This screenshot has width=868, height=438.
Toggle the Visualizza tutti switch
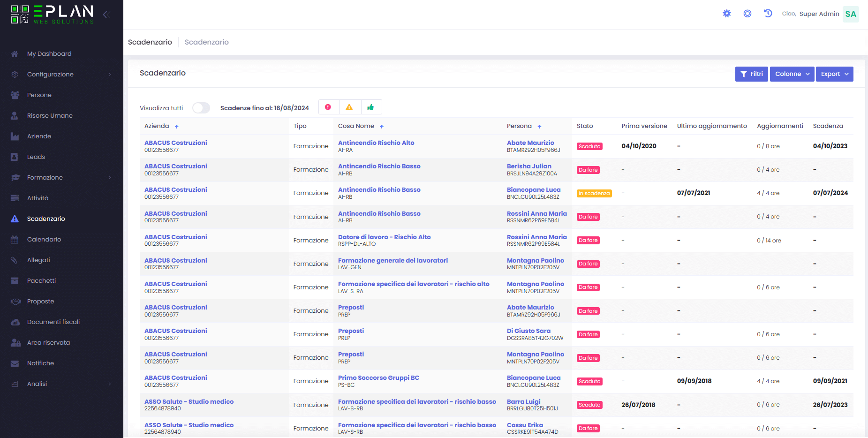click(x=201, y=108)
